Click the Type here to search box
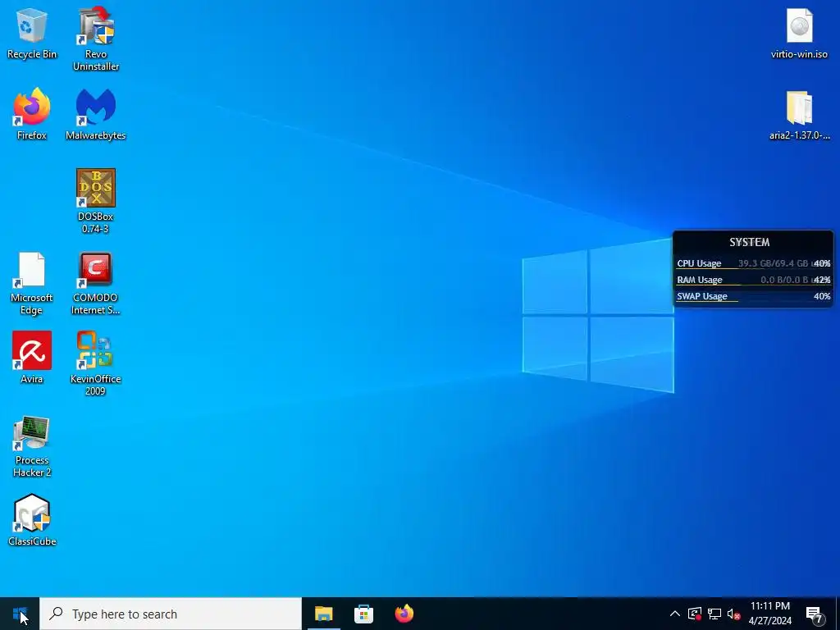Viewport: 840px width, 630px height. [x=171, y=614]
